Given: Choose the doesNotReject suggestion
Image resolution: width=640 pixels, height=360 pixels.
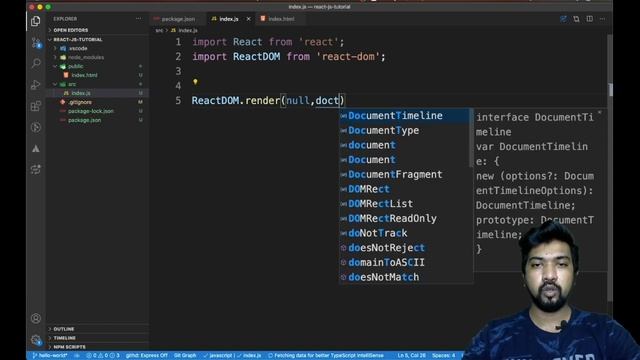Looking at the screenshot, I should point(404,248).
